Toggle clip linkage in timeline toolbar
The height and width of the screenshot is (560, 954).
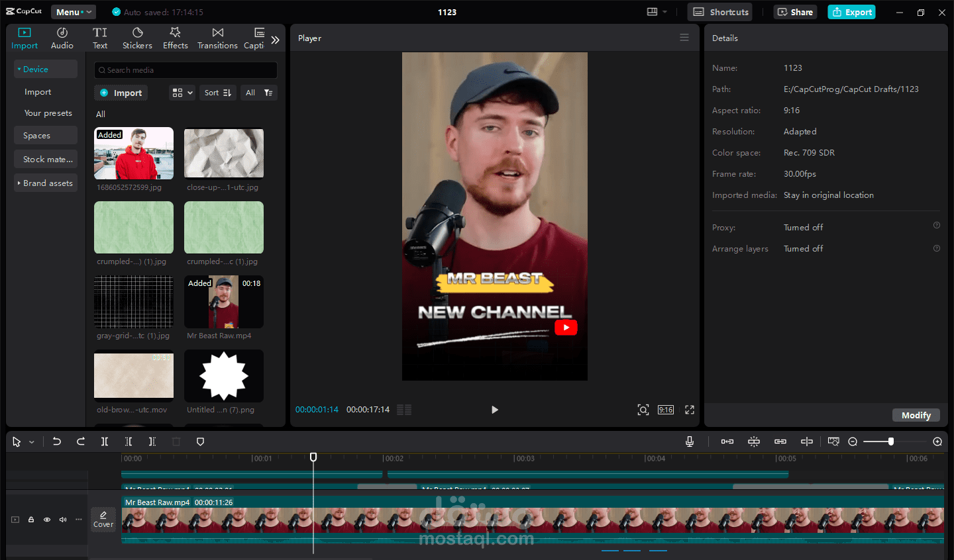[x=780, y=442]
